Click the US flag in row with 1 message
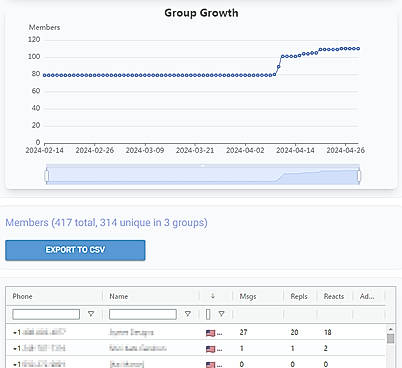402x368 pixels. 210,349
